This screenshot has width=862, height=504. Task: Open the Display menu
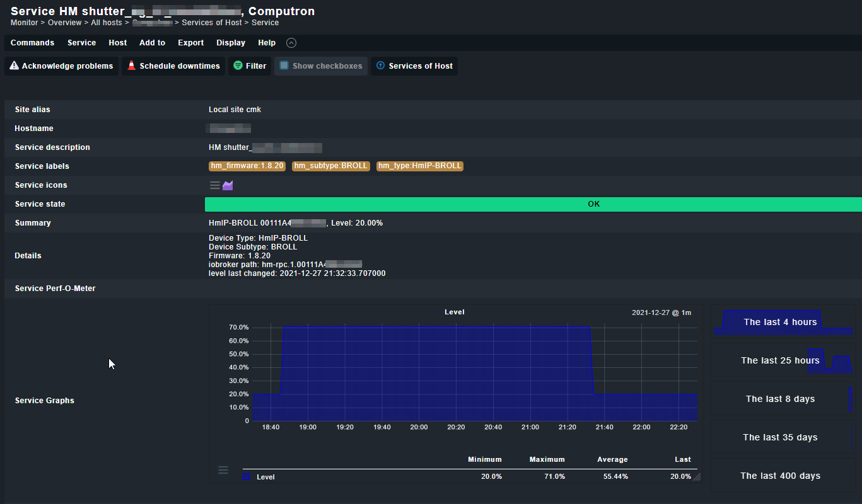coord(231,43)
